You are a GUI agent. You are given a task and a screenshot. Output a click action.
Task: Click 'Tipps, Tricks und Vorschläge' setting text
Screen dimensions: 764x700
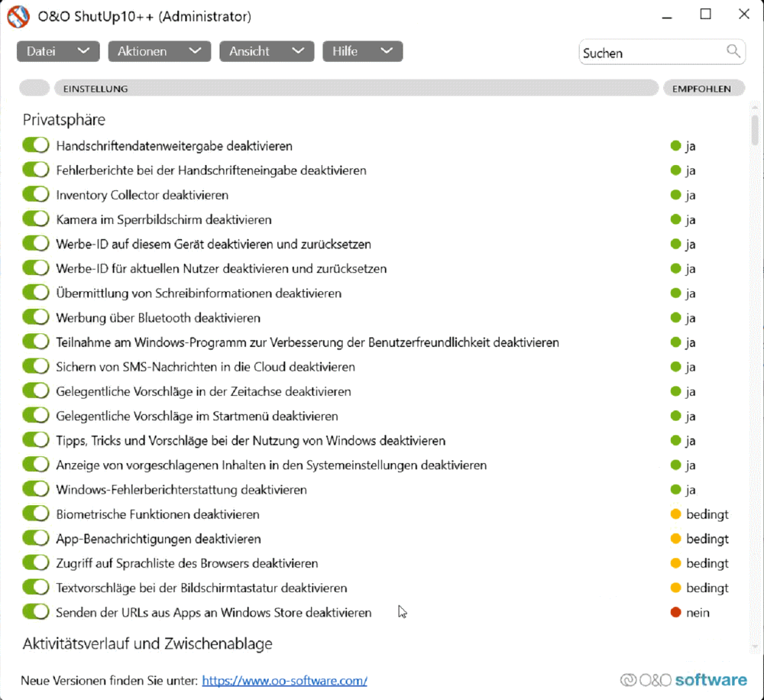pyautogui.click(x=251, y=441)
